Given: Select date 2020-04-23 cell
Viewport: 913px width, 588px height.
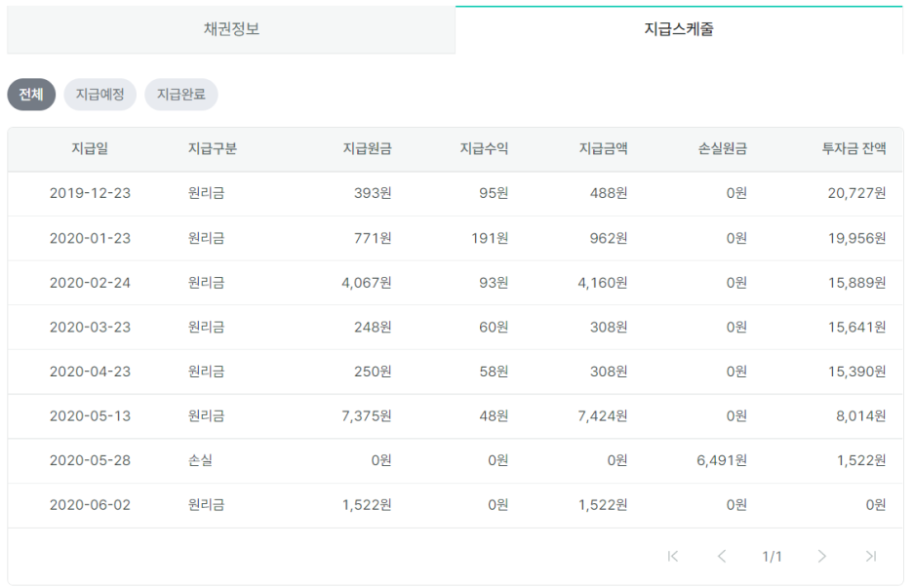Looking at the screenshot, I should (x=91, y=372).
